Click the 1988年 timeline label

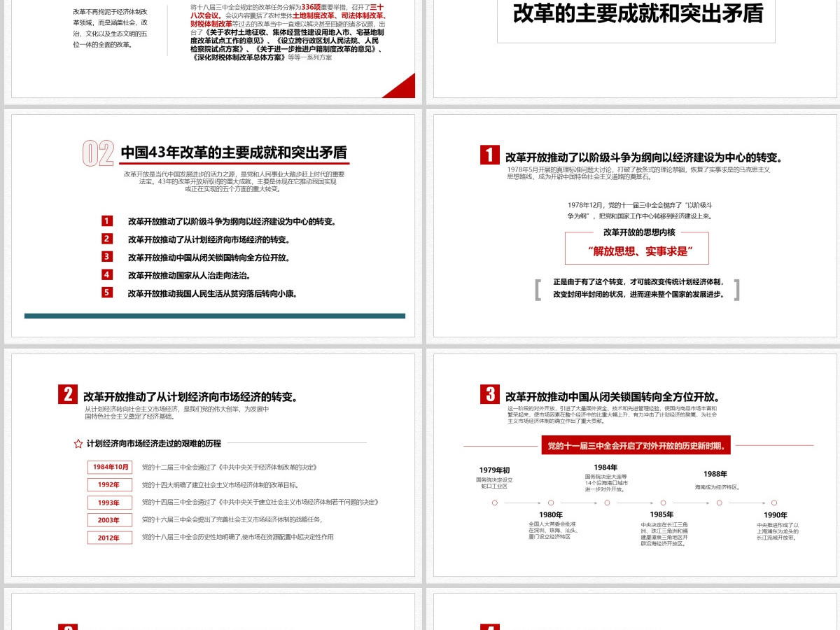coord(715,474)
